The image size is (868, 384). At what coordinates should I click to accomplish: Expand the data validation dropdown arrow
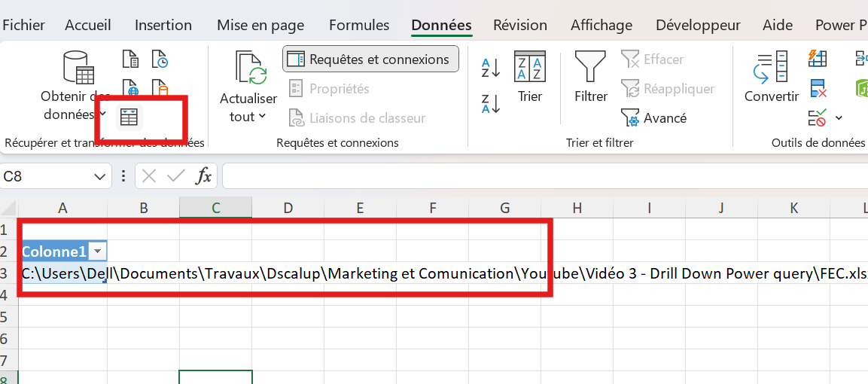click(839, 117)
